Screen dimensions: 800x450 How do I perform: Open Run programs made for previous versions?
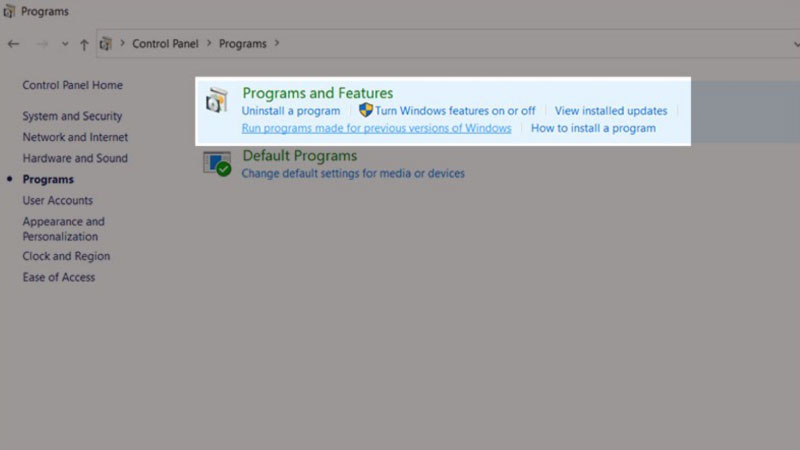376,128
